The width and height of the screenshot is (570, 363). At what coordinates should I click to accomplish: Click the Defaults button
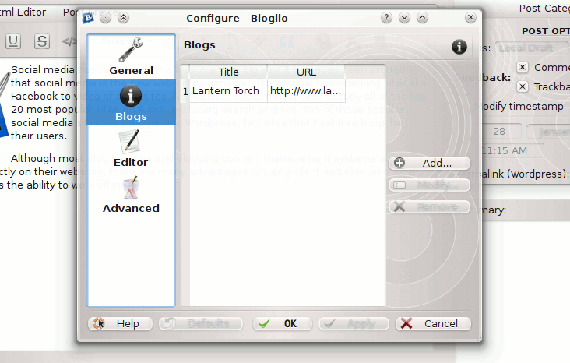[x=201, y=323]
